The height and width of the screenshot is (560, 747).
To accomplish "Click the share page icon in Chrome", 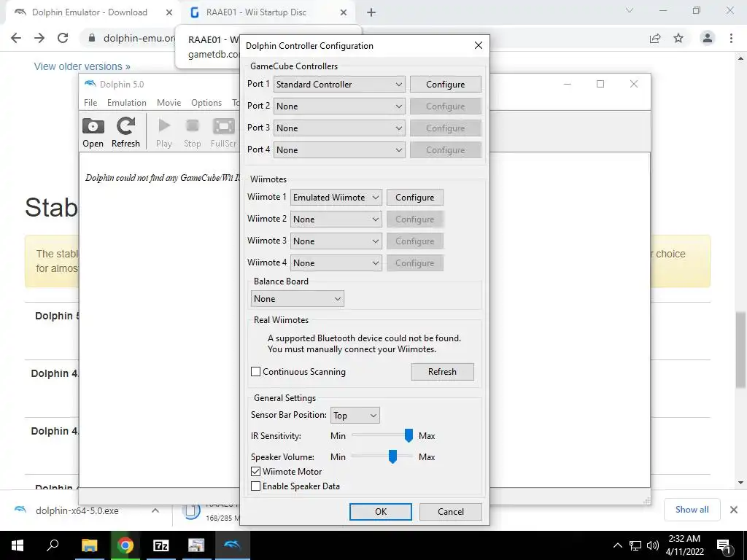I will click(x=655, y=38).
